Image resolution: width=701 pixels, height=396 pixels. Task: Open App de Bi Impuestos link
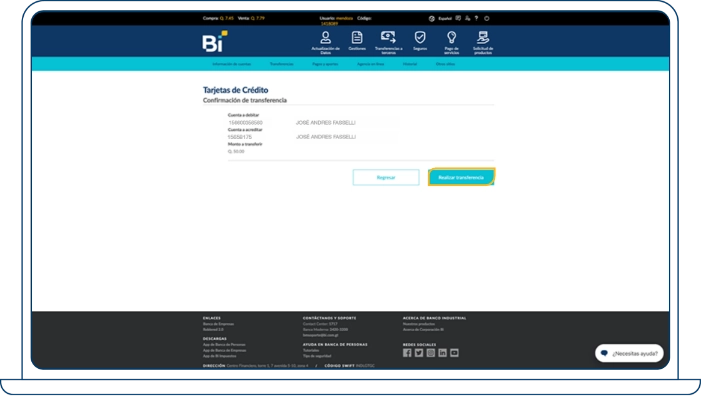[x=220, y=356]
